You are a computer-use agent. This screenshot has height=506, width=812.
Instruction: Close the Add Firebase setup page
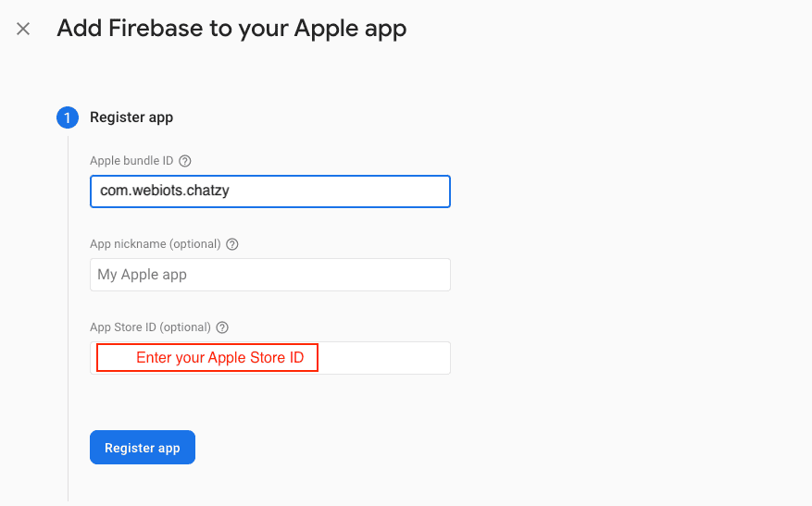click(23, 29)
